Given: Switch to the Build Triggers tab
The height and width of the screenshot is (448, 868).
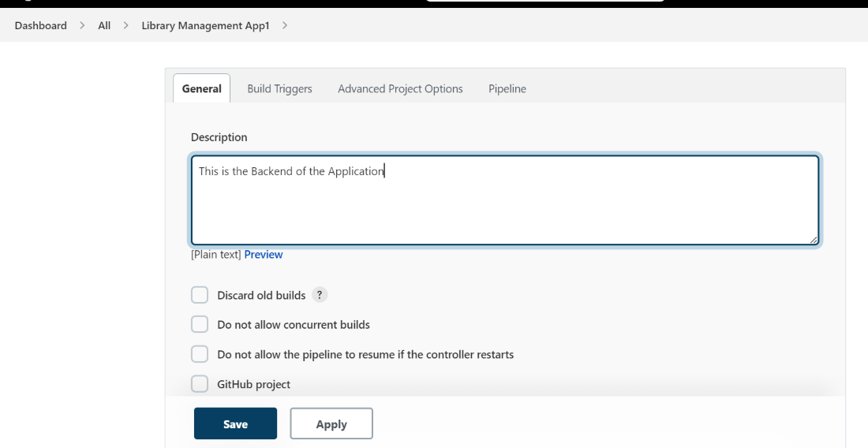Looking at the screenshot, I should point(279,88).
